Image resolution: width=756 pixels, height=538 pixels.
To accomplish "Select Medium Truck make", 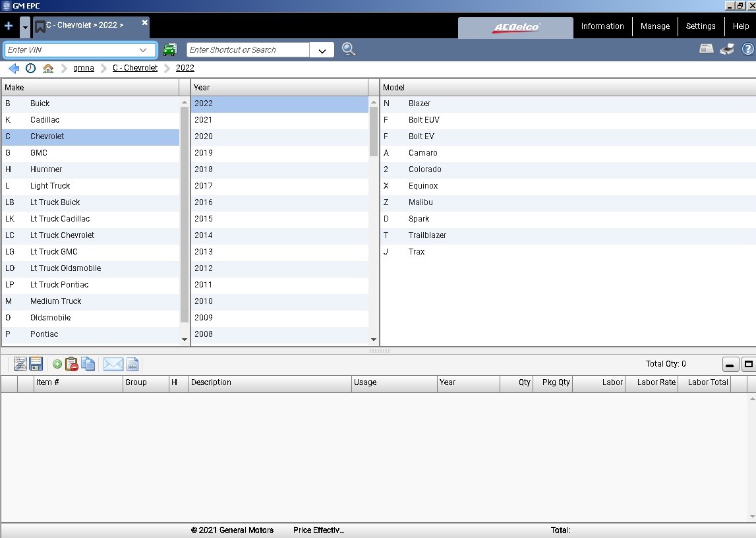I will (91, 301).
